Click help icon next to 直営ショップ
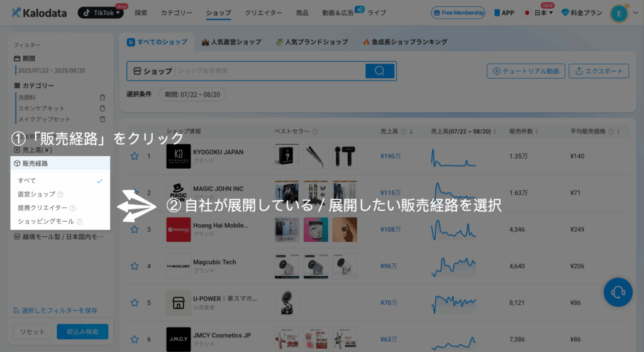 tap(60, 195)
